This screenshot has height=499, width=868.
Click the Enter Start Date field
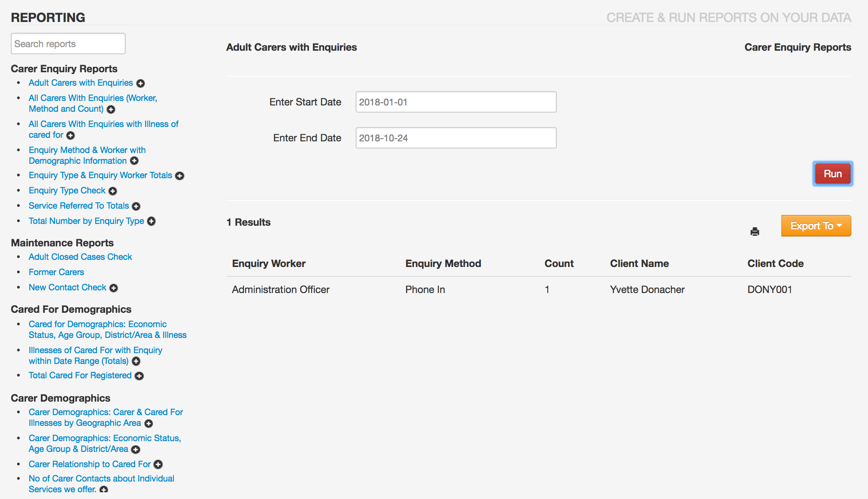click(x=455, y=102)
